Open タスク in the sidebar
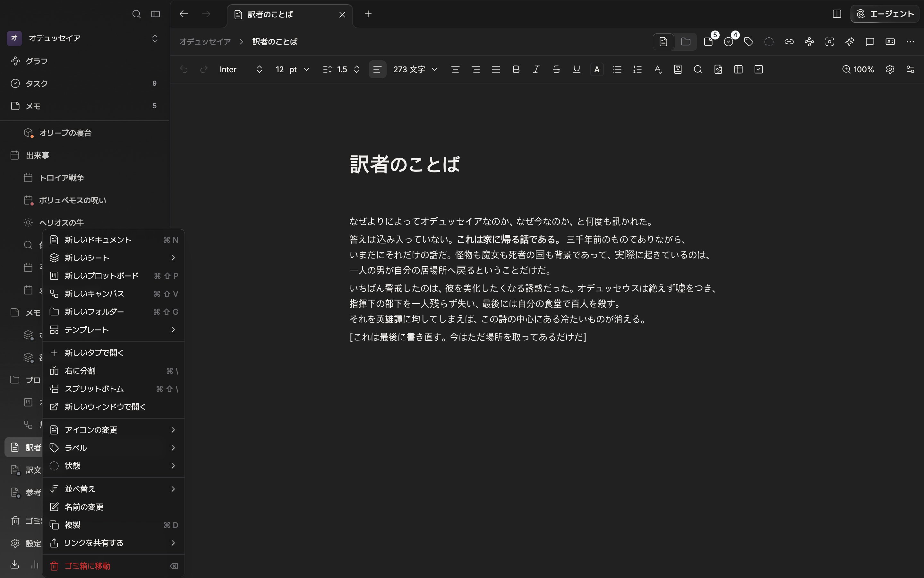 click(x=84, y=83)
